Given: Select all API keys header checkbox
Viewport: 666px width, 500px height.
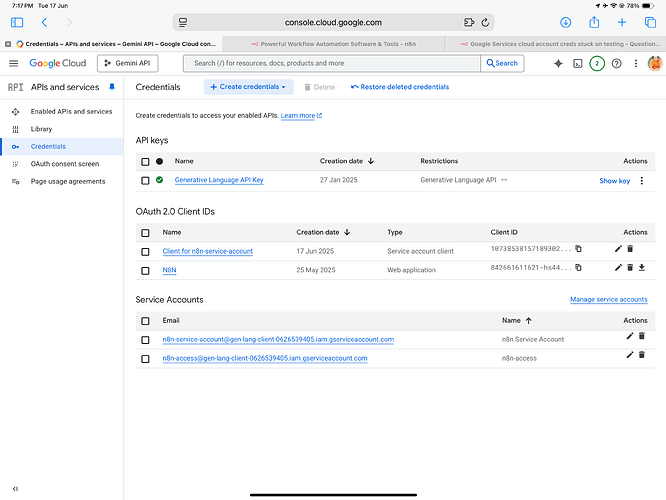Looking at the screenshot, I should (x=145, y=161).
